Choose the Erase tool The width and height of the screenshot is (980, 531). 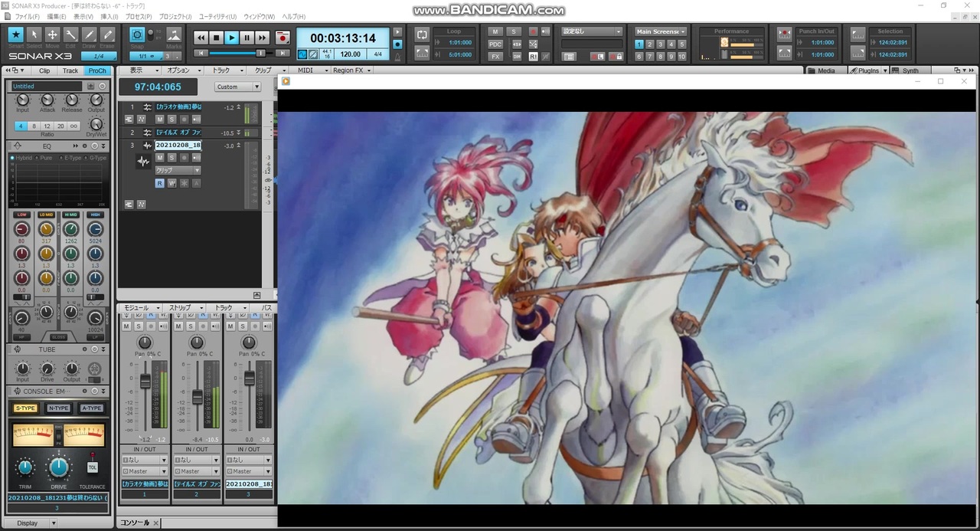(x=107, y=34)
